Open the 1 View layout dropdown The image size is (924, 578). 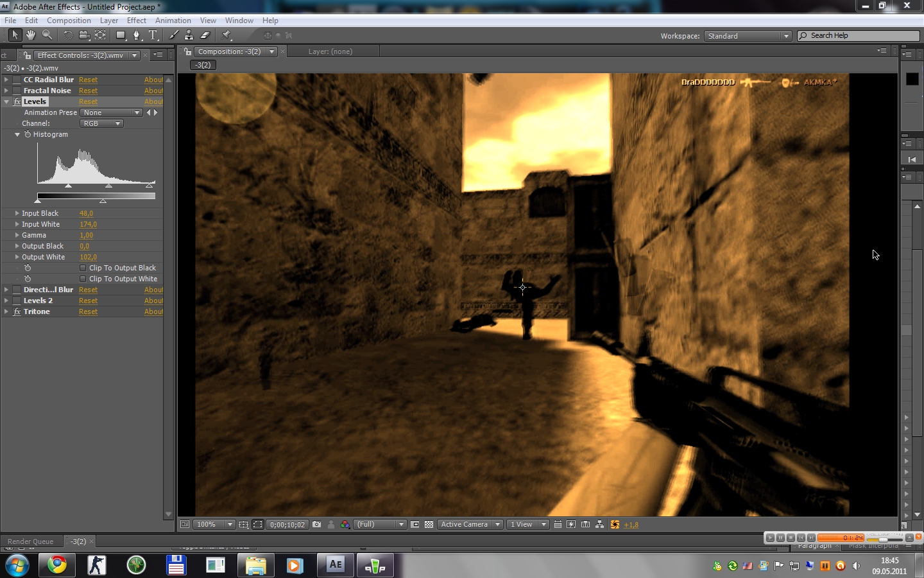527,525
